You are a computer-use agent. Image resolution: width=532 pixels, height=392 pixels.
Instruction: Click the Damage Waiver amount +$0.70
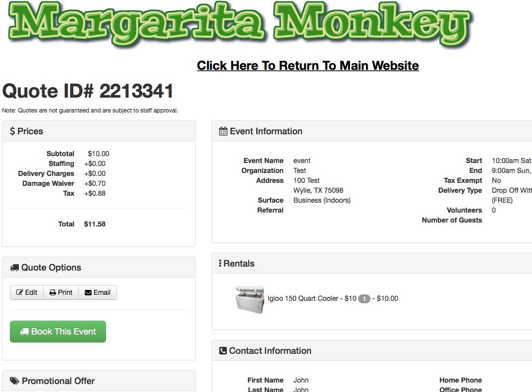pos(95,183)
